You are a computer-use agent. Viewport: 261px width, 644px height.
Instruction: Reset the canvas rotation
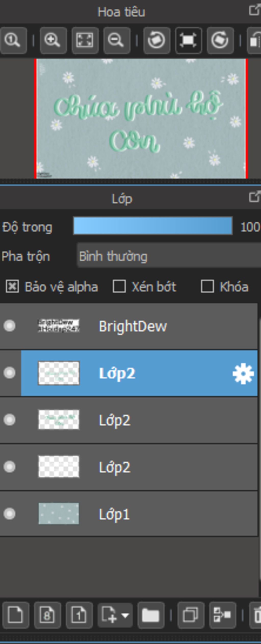coord(188,41)
